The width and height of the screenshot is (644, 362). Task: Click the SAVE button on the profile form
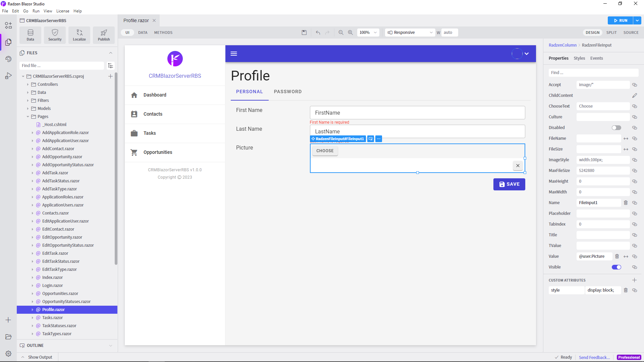click(x=509, y=184)
